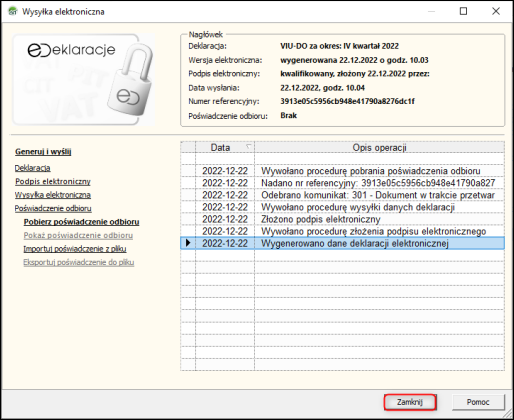Open the Generuj i wyślij link
Image resolution: width=514 pixels, height=420 pixels.
pyautogui.click(x=43, y=152)
